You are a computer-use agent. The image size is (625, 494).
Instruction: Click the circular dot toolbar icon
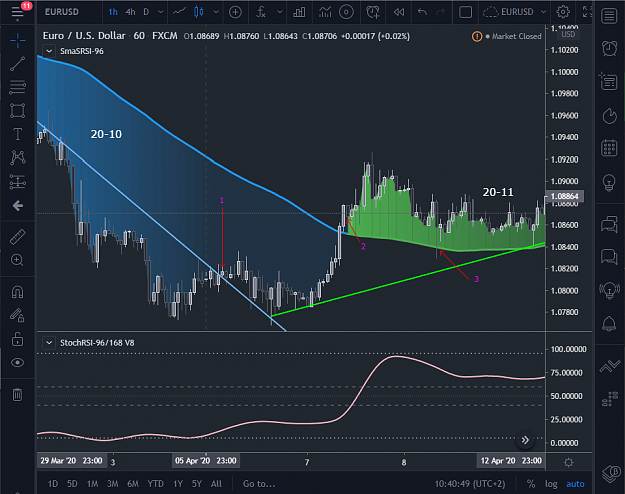tap(346, 12)
